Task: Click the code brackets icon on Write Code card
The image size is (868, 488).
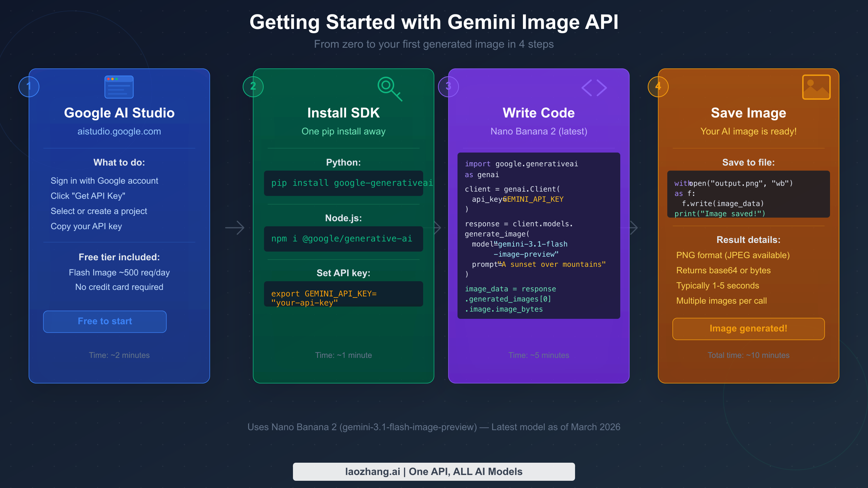Action: [x=594, y=87]
